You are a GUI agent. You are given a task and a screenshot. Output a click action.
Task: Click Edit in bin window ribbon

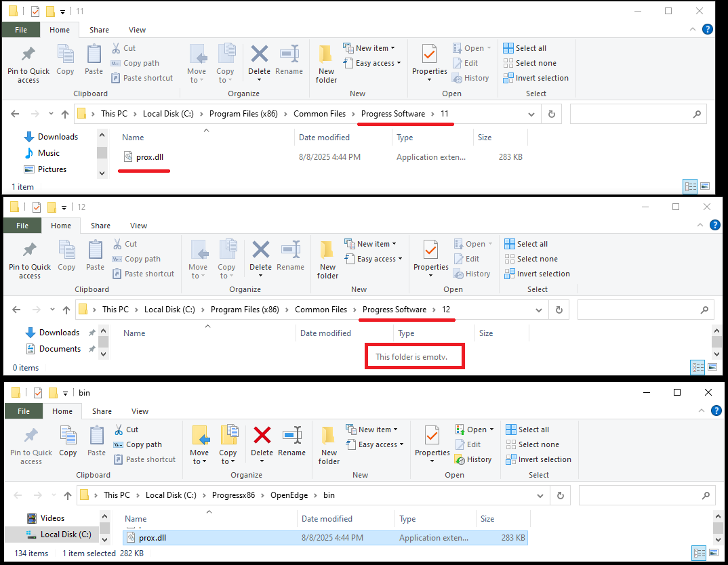click(468, 444)
